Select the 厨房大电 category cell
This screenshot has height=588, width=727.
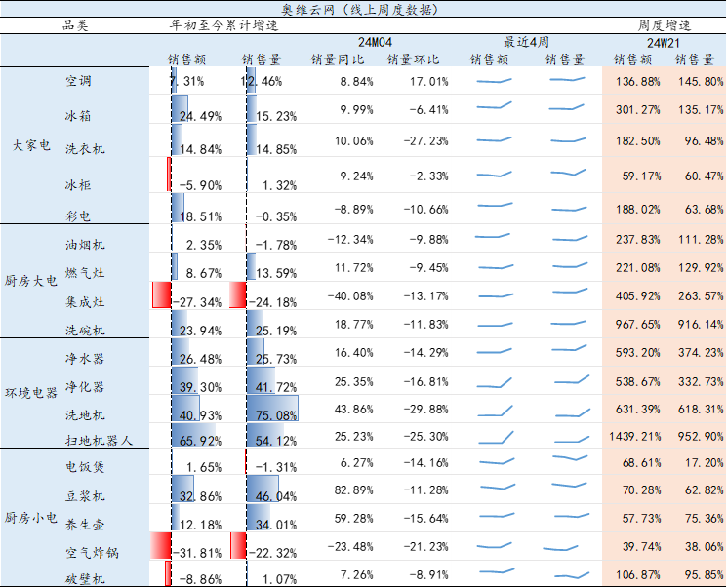pyautogui.click(x=31, y=281)
